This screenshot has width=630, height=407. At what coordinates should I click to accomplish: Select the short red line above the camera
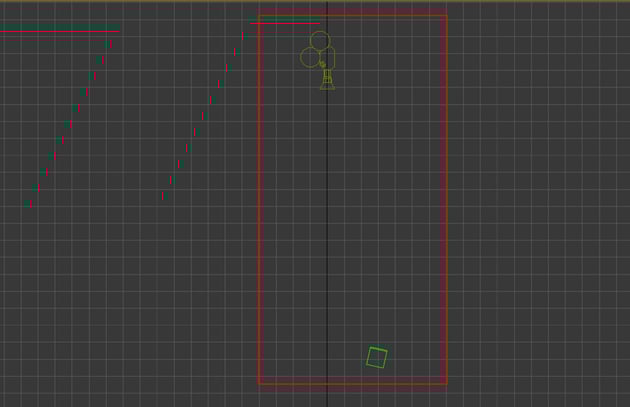pyautogui.click(x=285, y=23)
